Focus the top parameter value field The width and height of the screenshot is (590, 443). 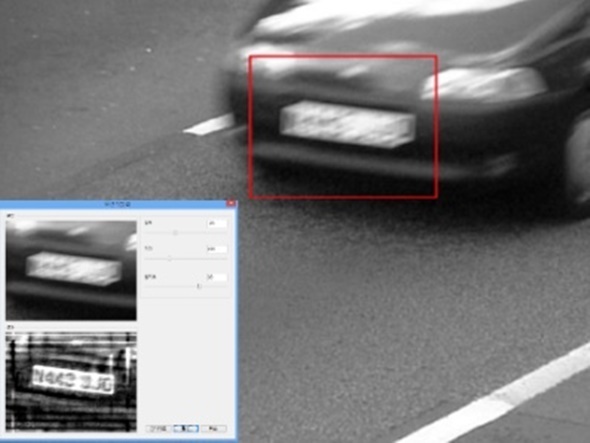(217, 224)
